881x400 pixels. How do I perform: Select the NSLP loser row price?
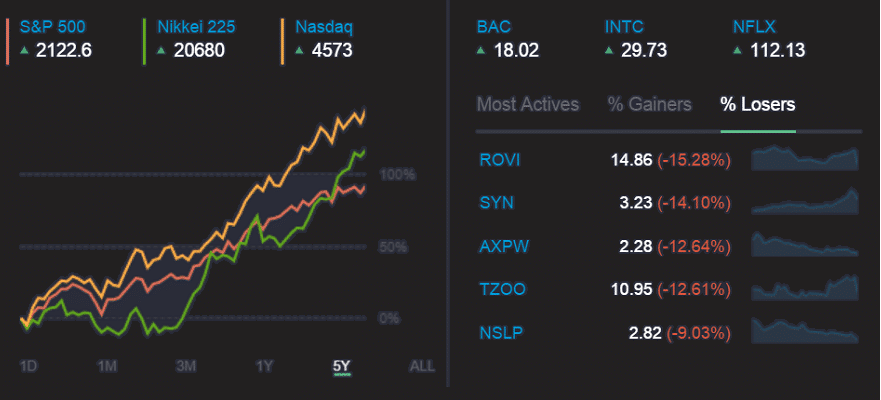click(x=644, y=333)
